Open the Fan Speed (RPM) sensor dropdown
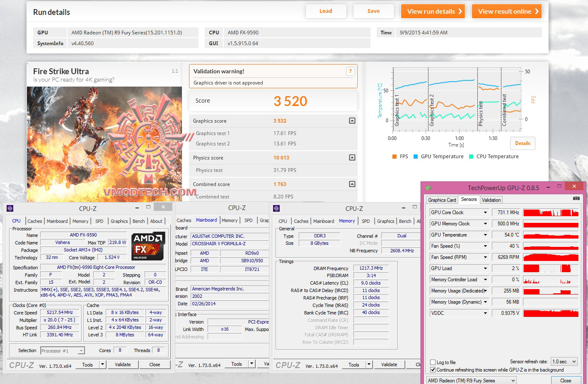588x384 pixels. pyautogui.click(x=486, y=257)
